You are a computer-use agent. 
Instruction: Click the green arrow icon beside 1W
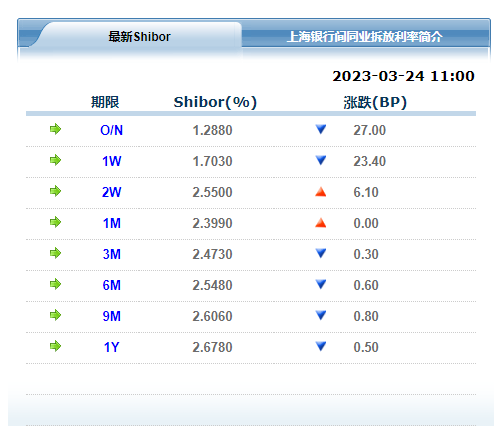tap(55, 160)
